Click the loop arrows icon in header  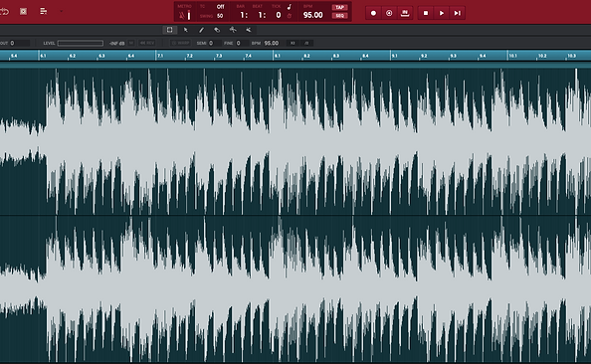click(4, 12)
